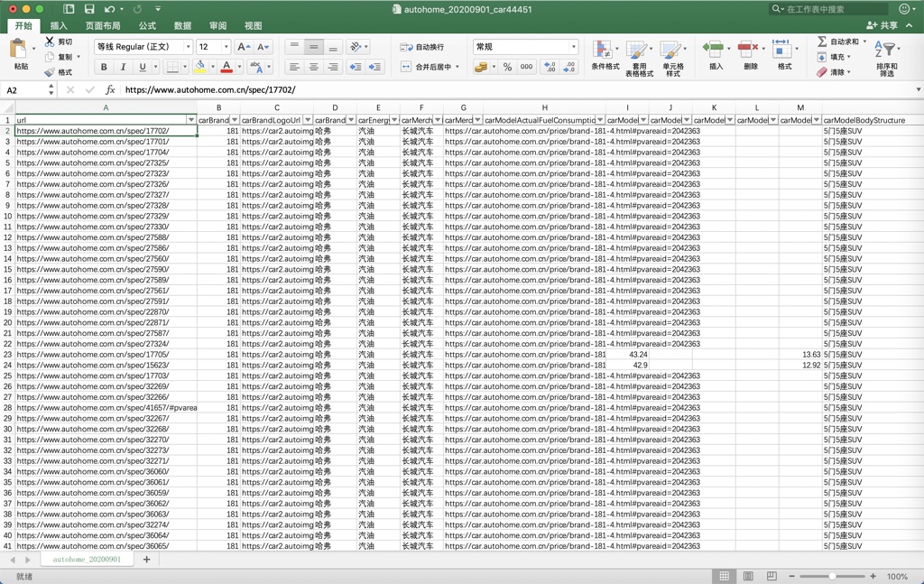924x584 pixels.
Task: Align text to the left
Action: click(294, 67)
